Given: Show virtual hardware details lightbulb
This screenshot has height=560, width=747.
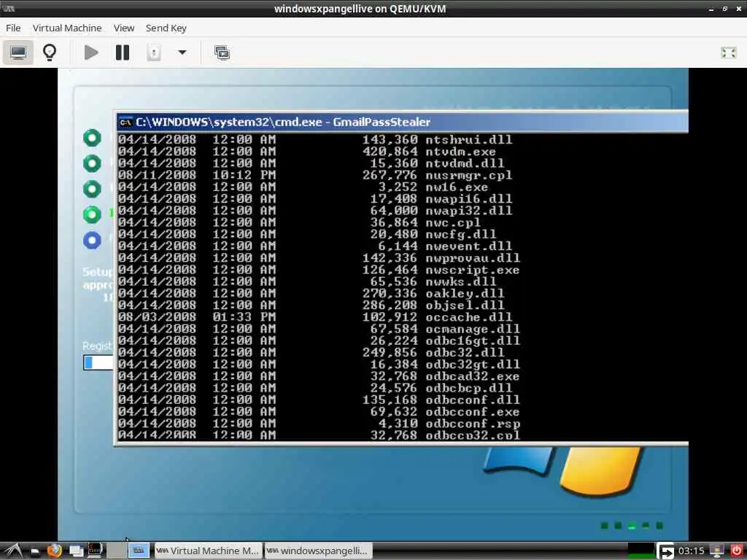Looking at the screenshot, I should 50,52.
